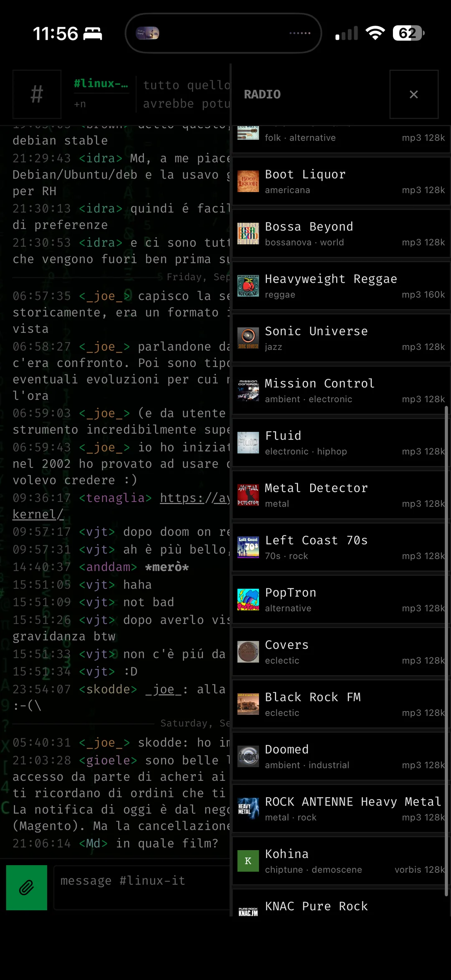
Task: Tap Metal Detector station artwork
Action: [x=248, y=495]
